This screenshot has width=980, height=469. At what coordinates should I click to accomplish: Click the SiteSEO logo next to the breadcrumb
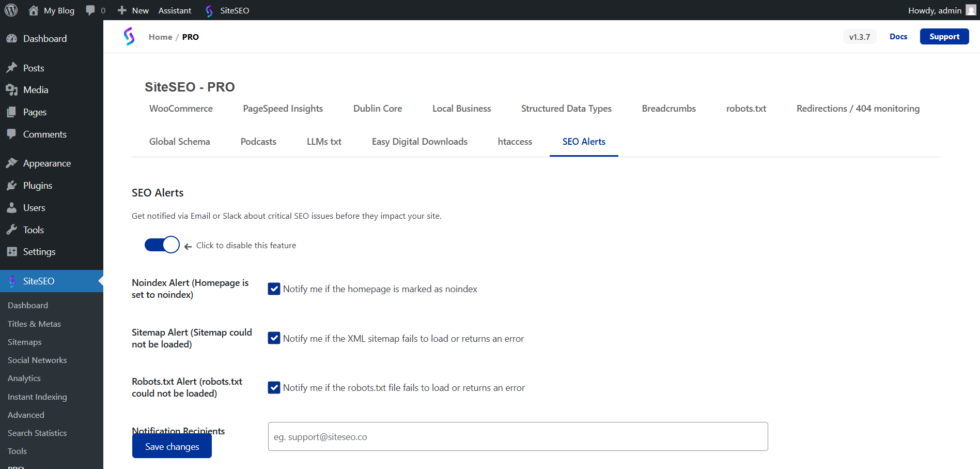130,36
